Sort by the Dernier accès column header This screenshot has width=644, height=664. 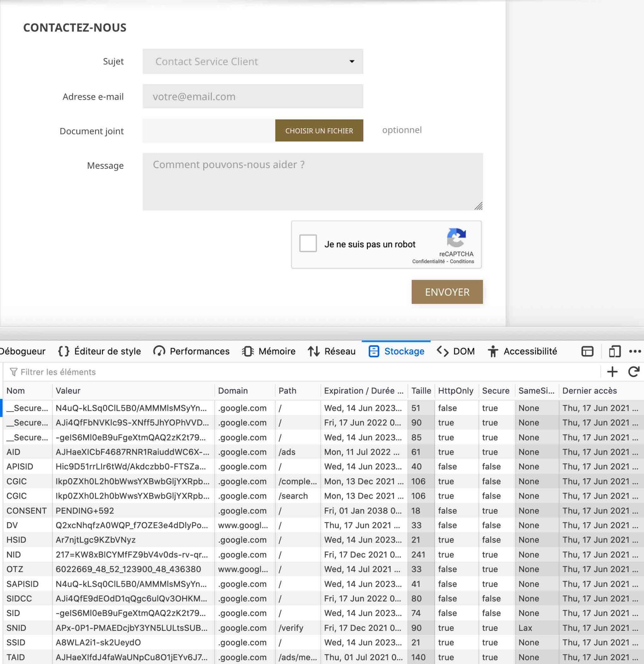pos(601,391)
